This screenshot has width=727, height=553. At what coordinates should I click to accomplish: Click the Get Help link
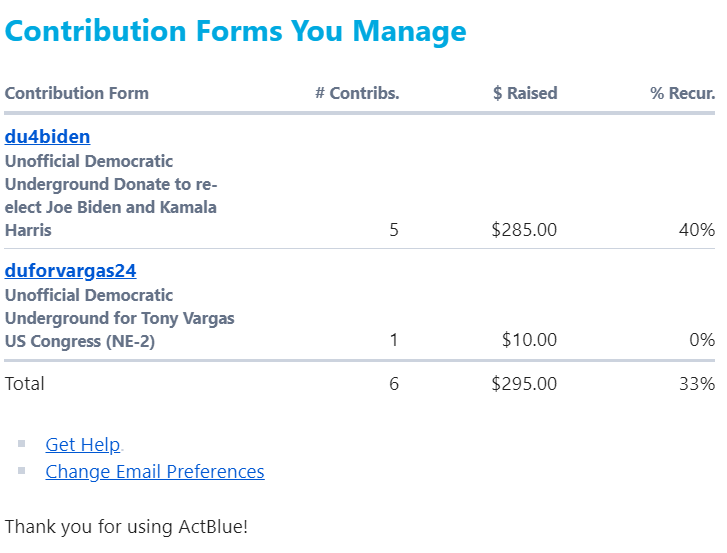(x=83, y=445)
